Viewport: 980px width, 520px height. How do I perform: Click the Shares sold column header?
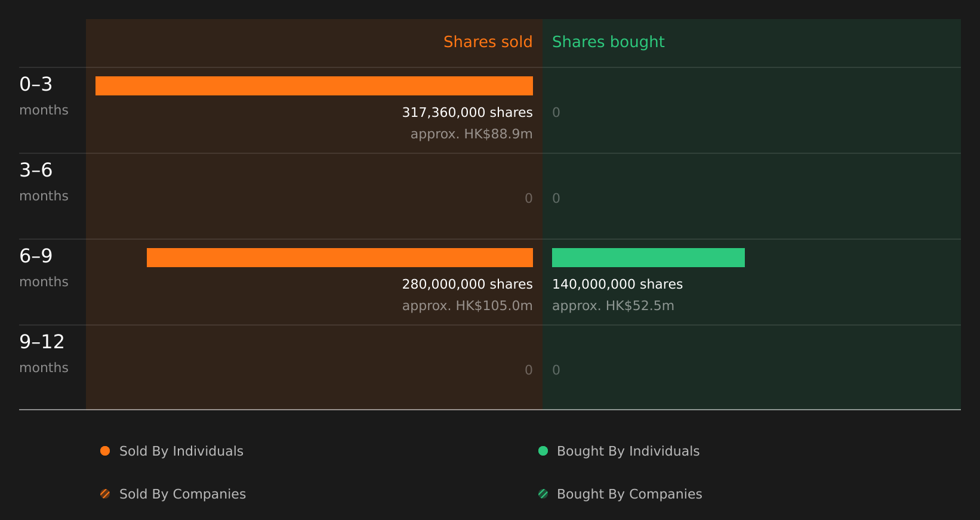(488, 42)
